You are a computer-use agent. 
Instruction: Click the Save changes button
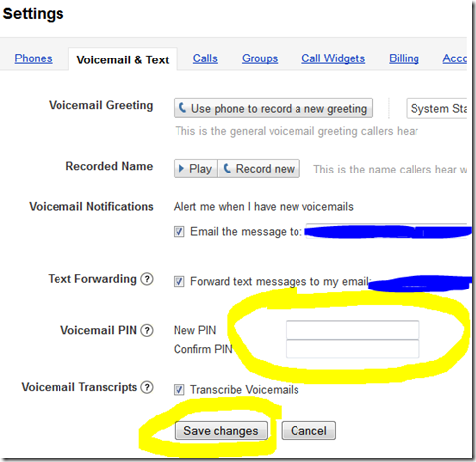(221, 431)
